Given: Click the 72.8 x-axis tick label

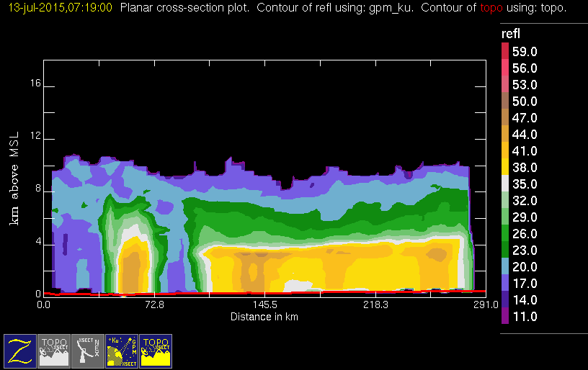Looking at the screenshot, I should click(154, 304).
